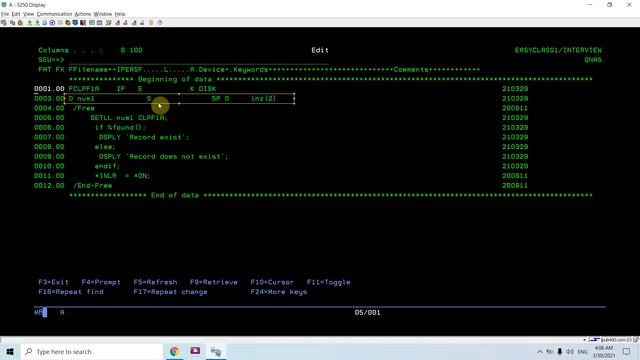This screenshot has width=640, height=360.
Task: Click the blue circular toolbar icon
Action: tap(52, 22)
